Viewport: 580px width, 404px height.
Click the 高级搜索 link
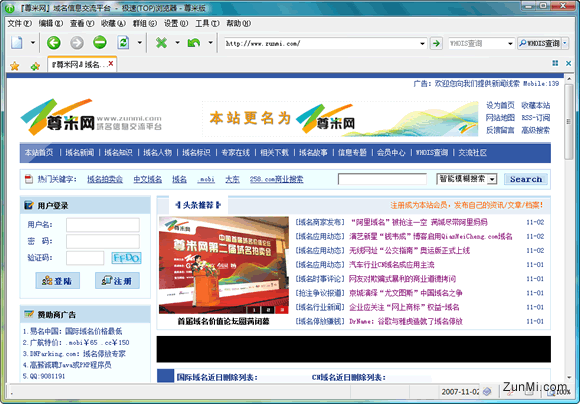536,130
